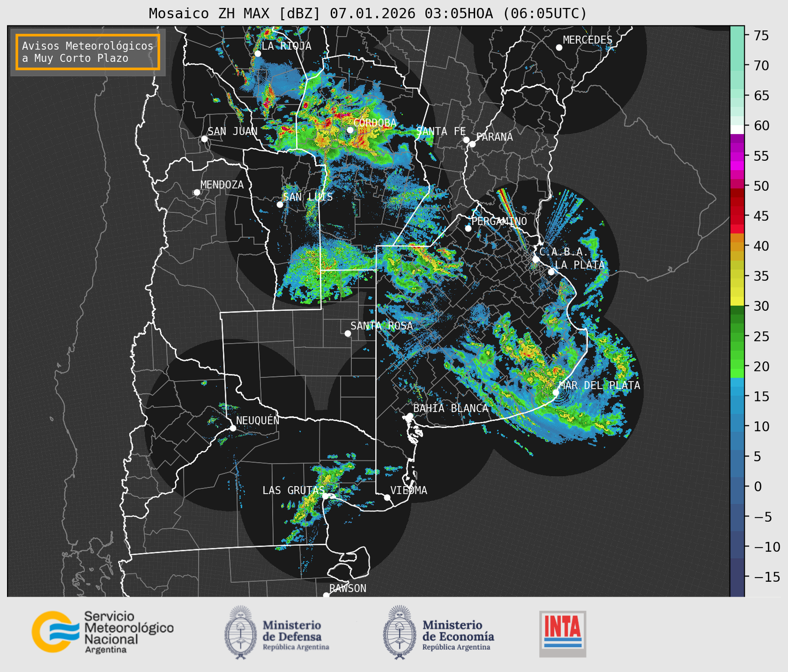Click the 70 tick label on color scale
Image resolution: width=788 pixels, height=672 pixels.
[x=761, y=65]
